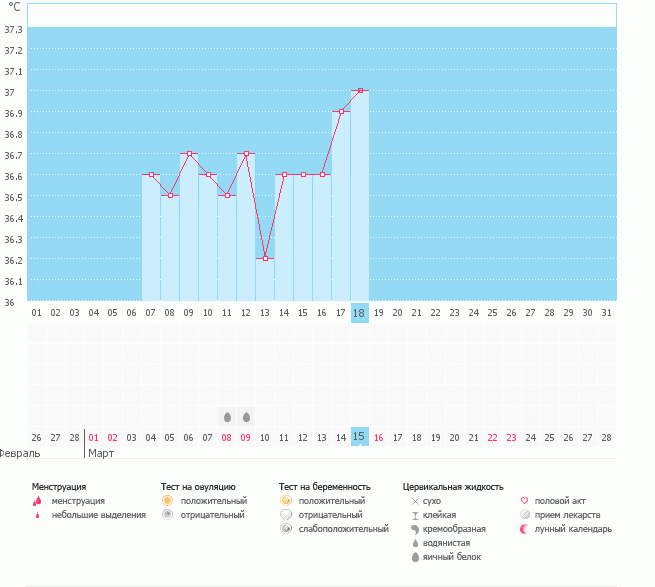Viewport: 655px width, 587px height.
Task: Click the dry cervical fluid cross icon
Action: tap(415, 501)
